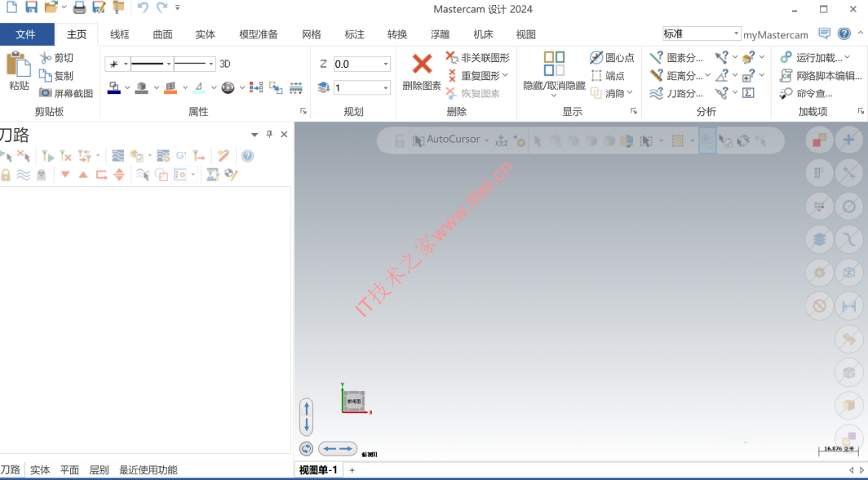Image resolution: width=868 pixels, height=480 pixels.
Task: Open the 标准 workspace combo box
Action: click(x=702, y=33)
